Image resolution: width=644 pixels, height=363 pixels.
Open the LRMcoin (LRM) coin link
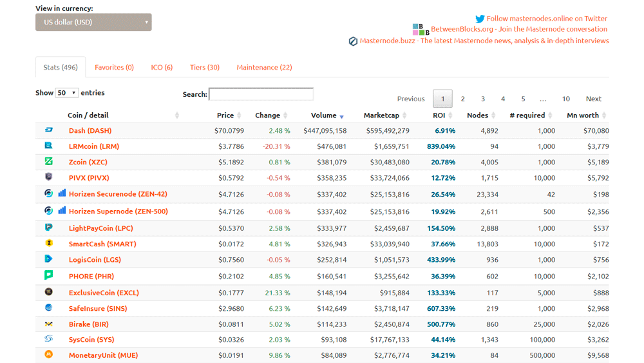click(94, 146)
